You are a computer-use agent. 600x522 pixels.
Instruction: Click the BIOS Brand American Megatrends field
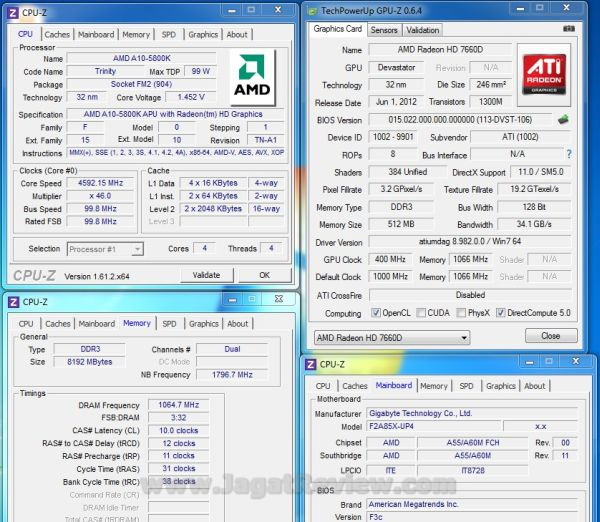click(472, 504)
